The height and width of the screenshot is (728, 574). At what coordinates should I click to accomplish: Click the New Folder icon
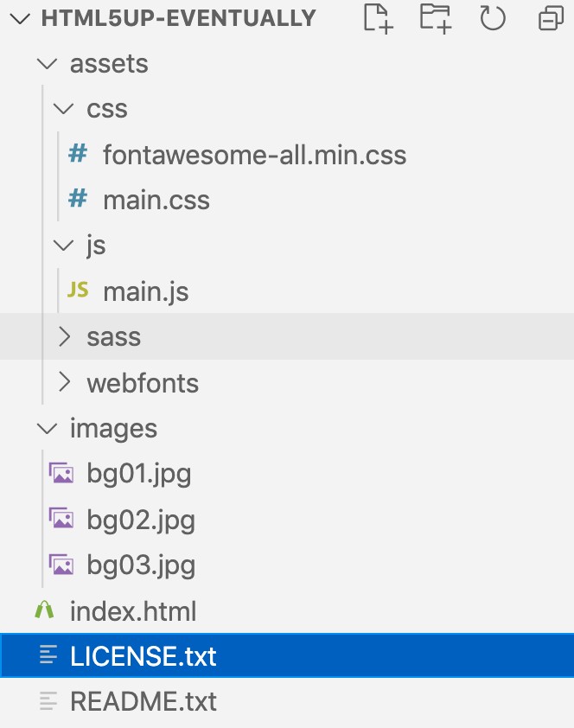point(435,18)
